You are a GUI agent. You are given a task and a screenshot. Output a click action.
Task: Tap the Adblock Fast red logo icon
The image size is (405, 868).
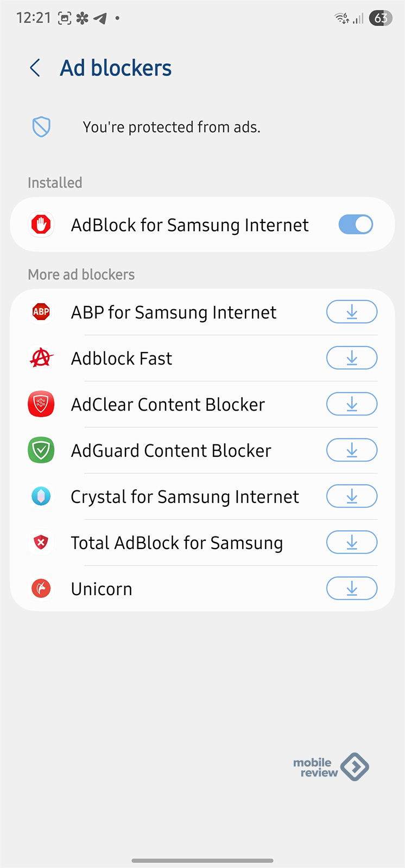pos(41,358)
